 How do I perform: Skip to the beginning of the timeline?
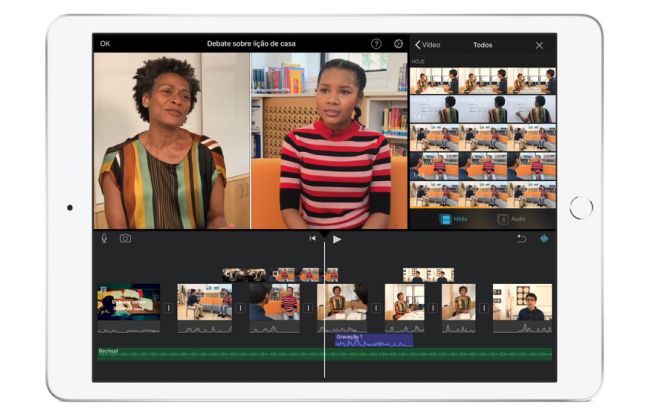point(312,238)
